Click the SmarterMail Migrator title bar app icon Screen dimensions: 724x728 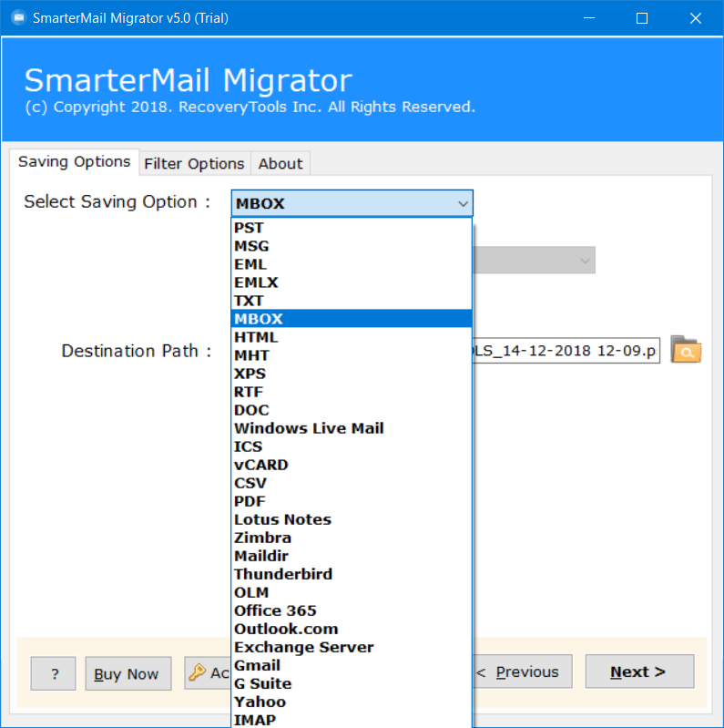pyautogui.click(x=18, y=17)
